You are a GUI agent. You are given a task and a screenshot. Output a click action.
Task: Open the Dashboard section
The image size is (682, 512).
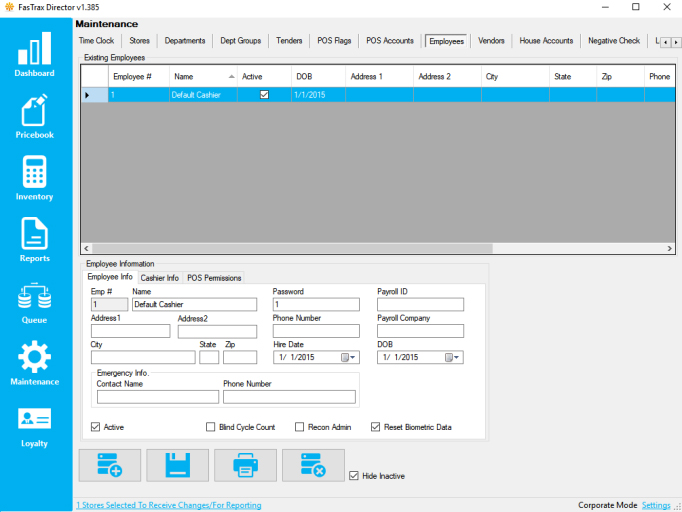(34, 54)
